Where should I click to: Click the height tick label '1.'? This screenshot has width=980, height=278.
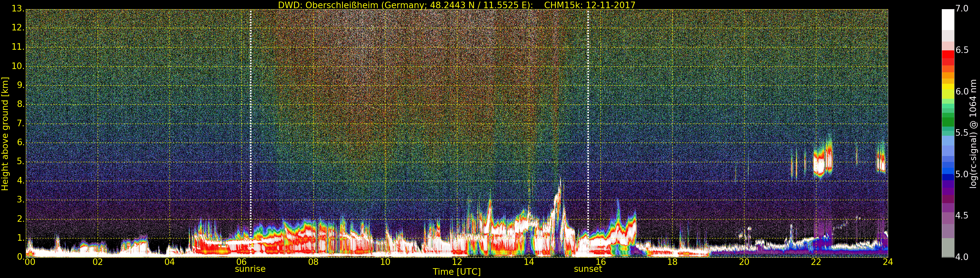coord(21,238)
